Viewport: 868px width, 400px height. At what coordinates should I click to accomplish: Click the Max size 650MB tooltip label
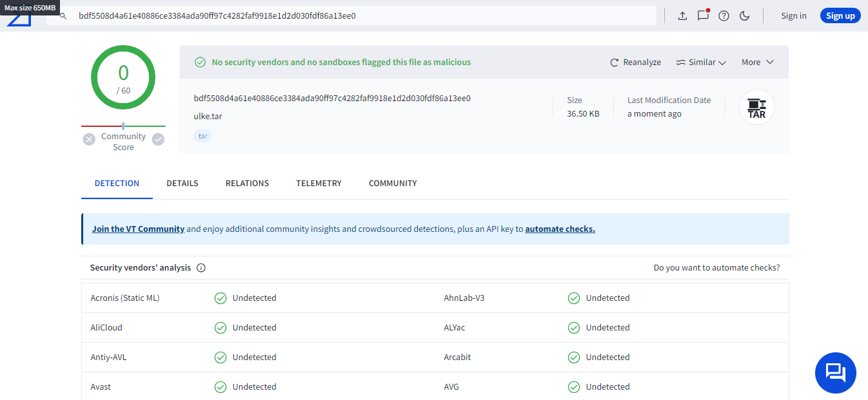pos(30,7)
